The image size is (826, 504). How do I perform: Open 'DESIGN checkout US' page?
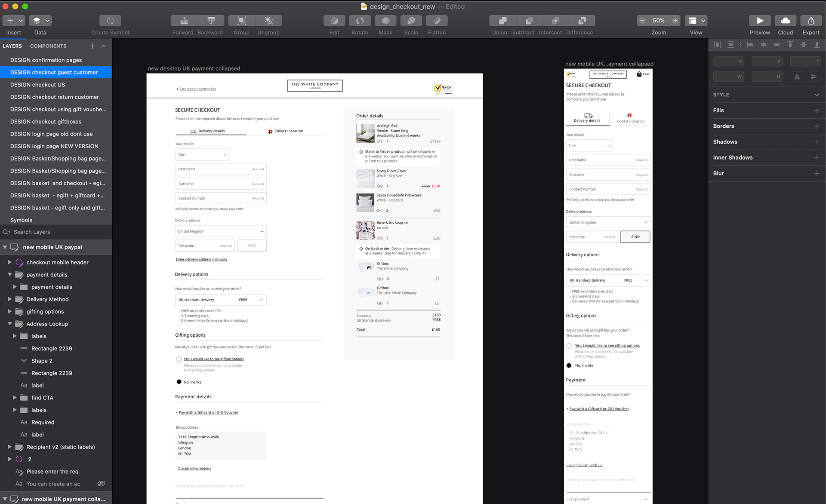pos(37,85)
